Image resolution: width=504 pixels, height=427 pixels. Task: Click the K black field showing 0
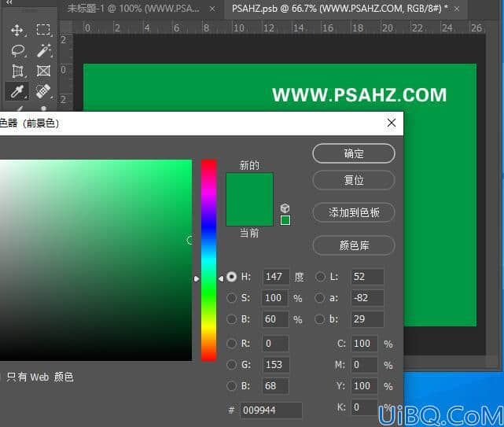click(x=365, y=407)
